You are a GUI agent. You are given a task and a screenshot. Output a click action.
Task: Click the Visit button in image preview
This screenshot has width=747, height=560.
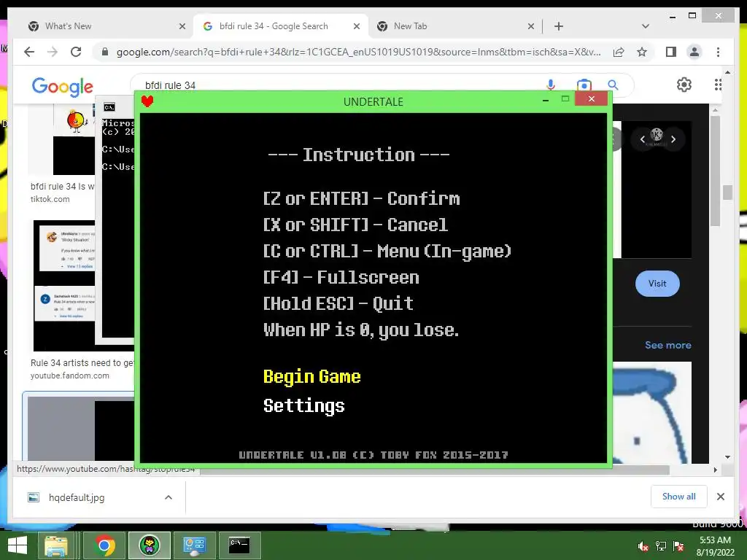coord(657,284)
